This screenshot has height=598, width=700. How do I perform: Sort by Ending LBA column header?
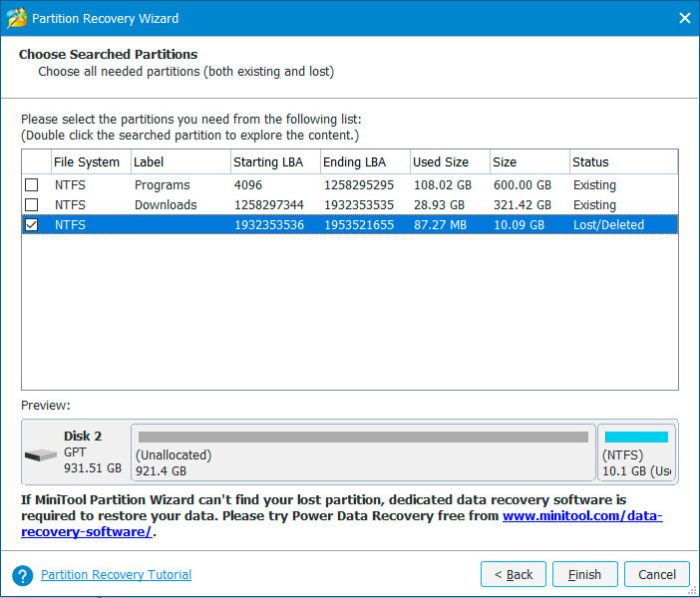point(365,162)
